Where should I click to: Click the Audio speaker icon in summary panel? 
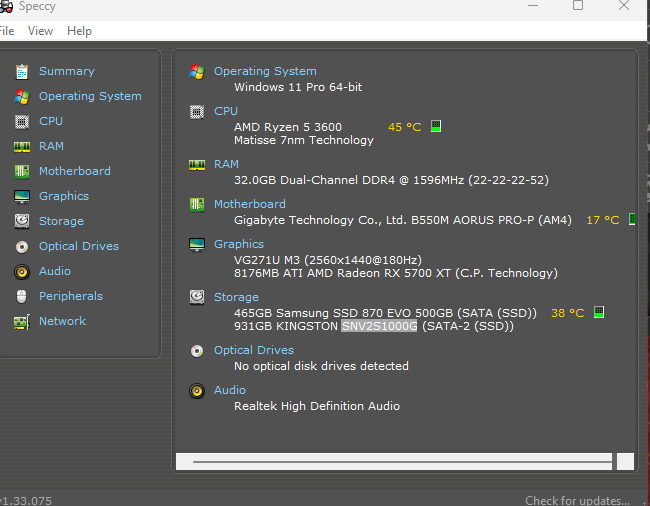197,391
